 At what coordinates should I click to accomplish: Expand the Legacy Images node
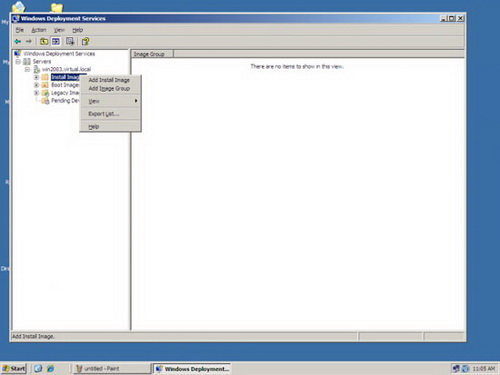(x=37, y=93)
